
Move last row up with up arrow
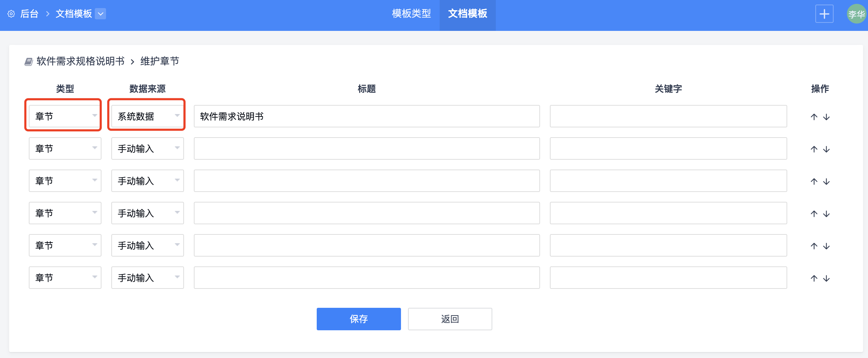814,278
